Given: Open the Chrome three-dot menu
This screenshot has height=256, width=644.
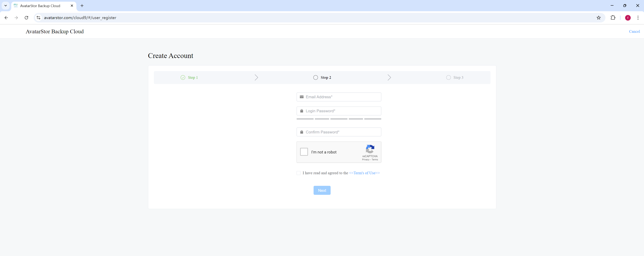Looking at the screenshot, I should (x=638, y=18).
